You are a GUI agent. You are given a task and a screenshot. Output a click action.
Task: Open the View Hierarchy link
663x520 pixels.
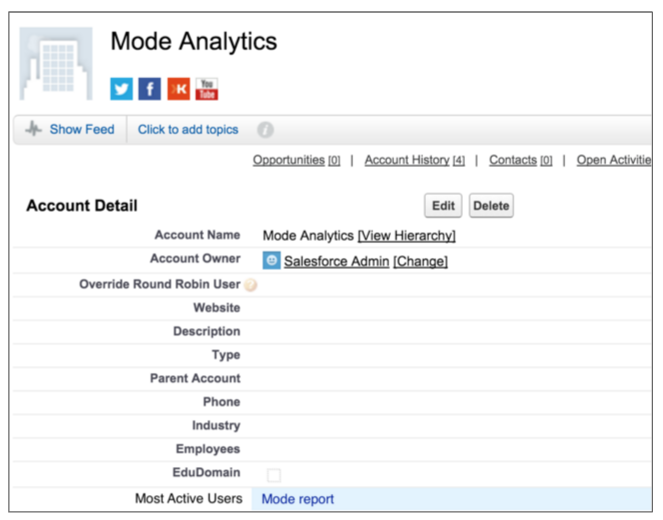pos(407,235)
